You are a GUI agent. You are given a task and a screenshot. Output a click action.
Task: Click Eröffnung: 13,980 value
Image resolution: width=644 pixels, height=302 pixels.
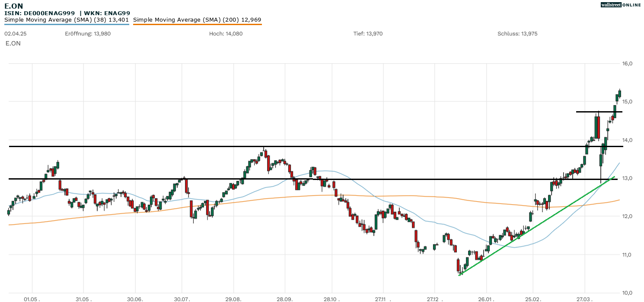tap(88, 34)
